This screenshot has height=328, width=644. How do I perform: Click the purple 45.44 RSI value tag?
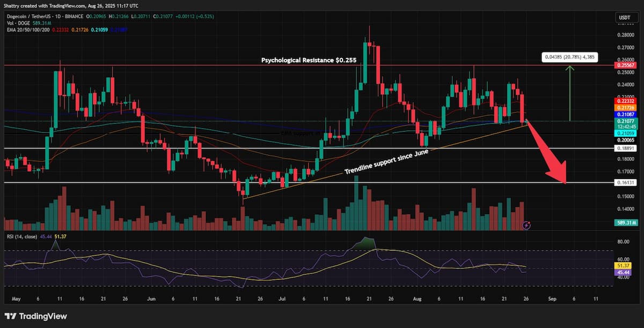click(624, 272)
